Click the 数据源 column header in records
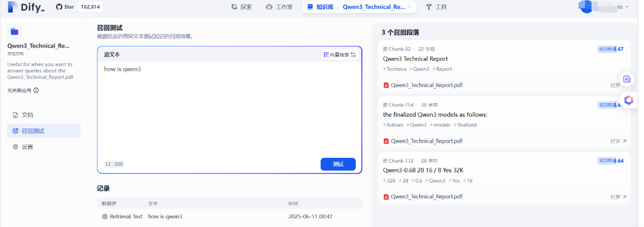 coord(109,203)
